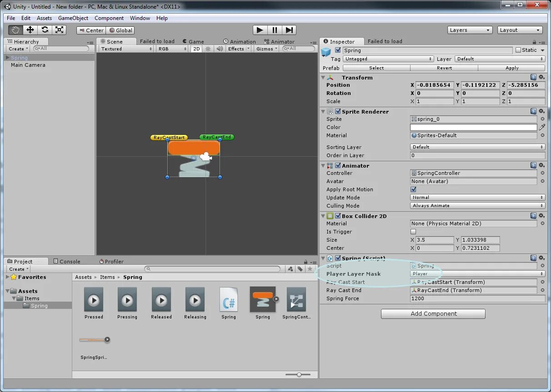
Task: Enable the Is Trigger checkbox
Action: tap(413, 232)
